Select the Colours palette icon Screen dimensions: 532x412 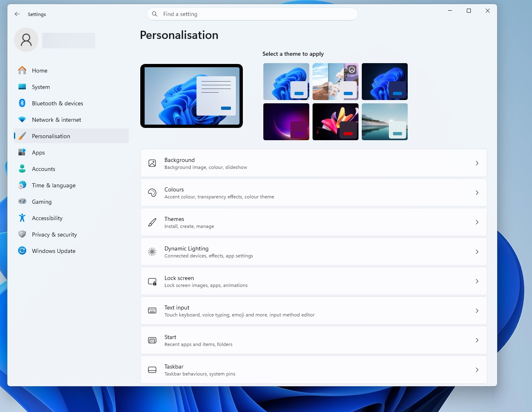point(152,193)
